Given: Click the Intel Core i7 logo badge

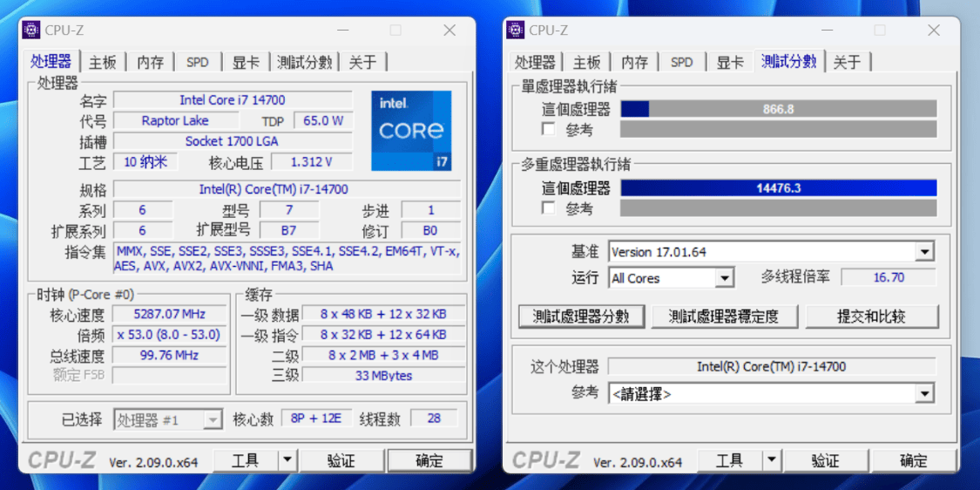Looking at the screenshot, I should pyautogui.click(x=411, y=131).
